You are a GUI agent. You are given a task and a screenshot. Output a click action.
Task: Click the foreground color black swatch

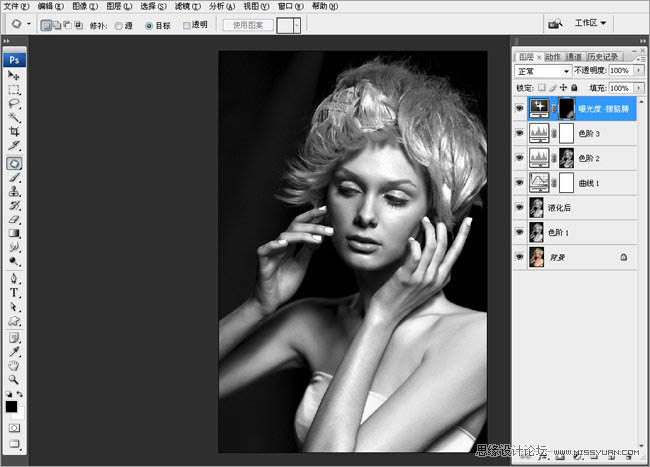11,406
